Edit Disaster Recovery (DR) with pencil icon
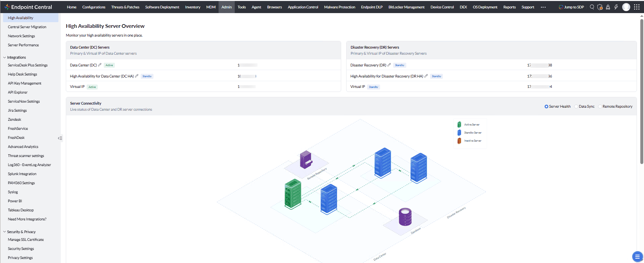Image resolution: width=644 pixels, height=263 pixels. (x=389, y=65)
